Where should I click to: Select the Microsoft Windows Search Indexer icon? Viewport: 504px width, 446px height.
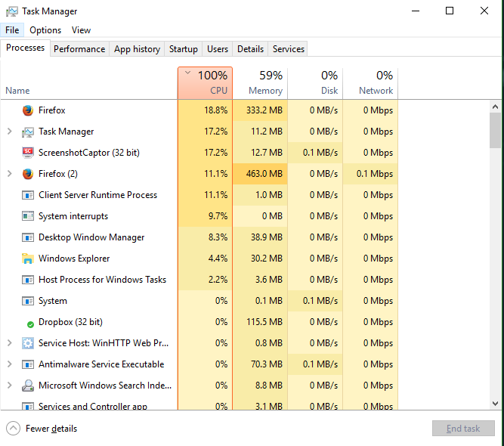pos(28,386)
